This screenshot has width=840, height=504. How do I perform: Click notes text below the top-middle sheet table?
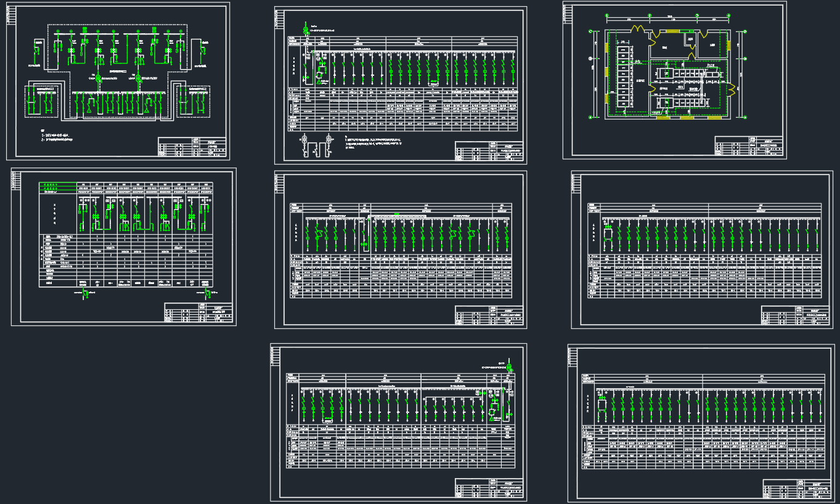tap(373, 144)
